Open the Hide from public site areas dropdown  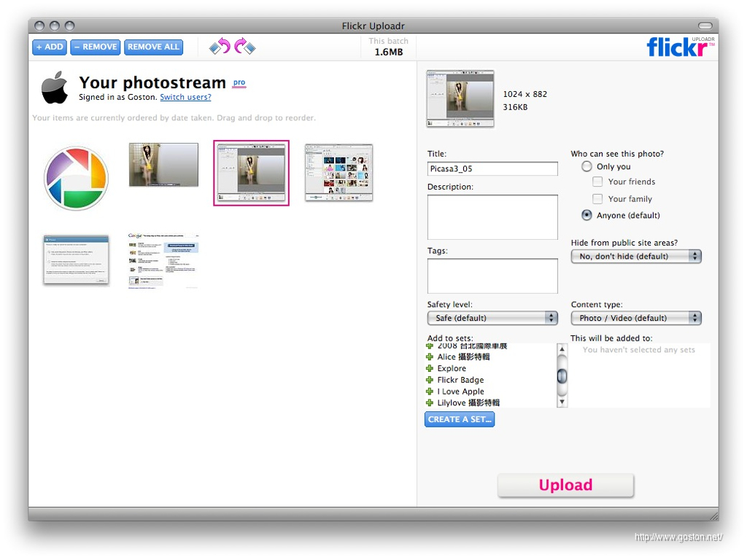[x=636, y=256]
